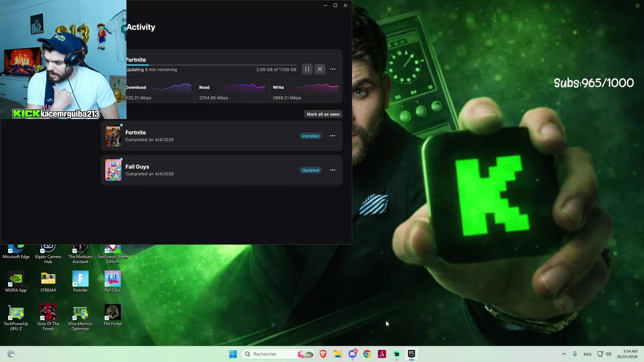Open the red A app on taskbar
This screenshot has height=362, width=644.
382,354
